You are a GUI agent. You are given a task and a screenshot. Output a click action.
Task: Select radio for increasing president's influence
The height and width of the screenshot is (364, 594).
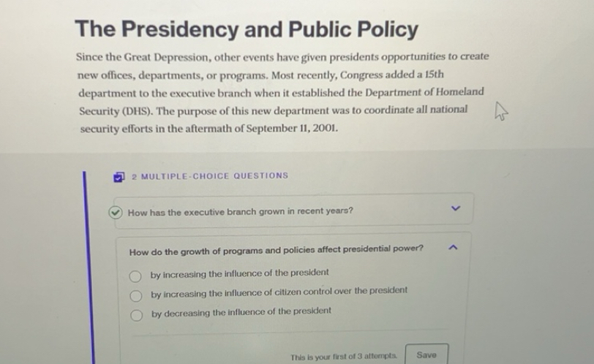pyautogui.click(x=136, y=276)
